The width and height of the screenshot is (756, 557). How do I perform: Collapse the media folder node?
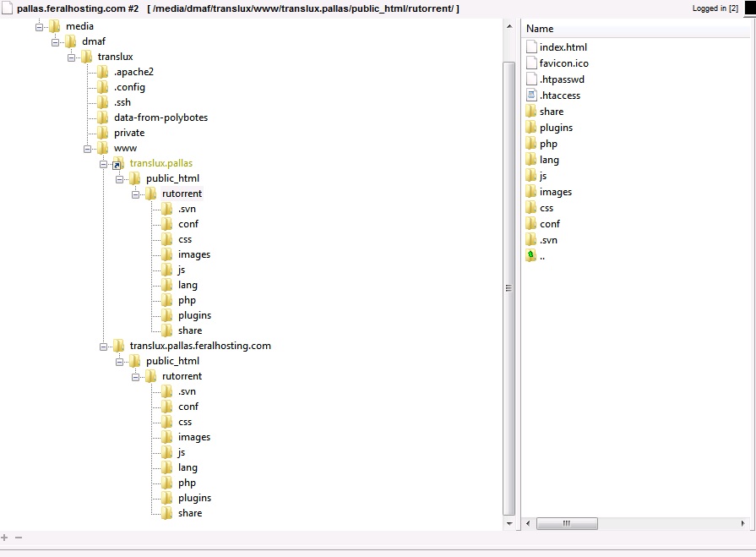coord(39,27)
